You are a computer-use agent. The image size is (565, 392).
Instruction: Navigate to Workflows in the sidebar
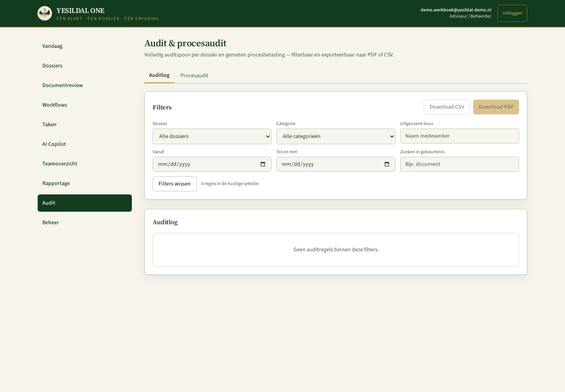tap(85, 105)
